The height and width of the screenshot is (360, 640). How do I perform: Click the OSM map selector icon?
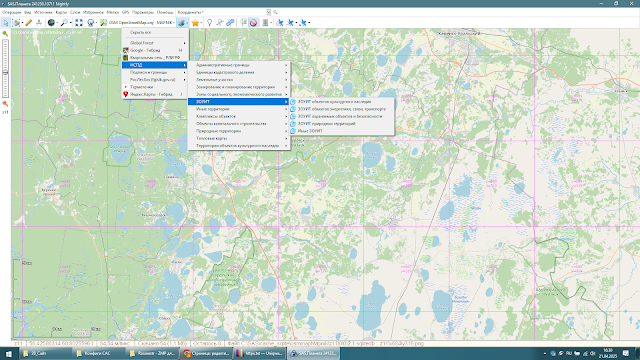point(103,23)
